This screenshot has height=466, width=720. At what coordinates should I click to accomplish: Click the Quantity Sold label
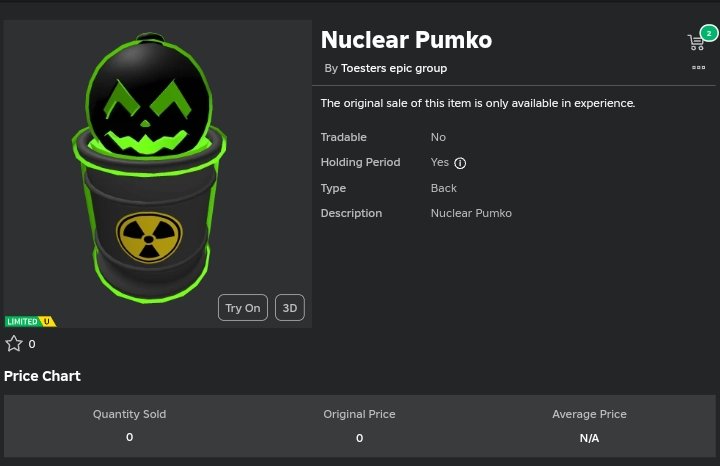coord(129,414)
